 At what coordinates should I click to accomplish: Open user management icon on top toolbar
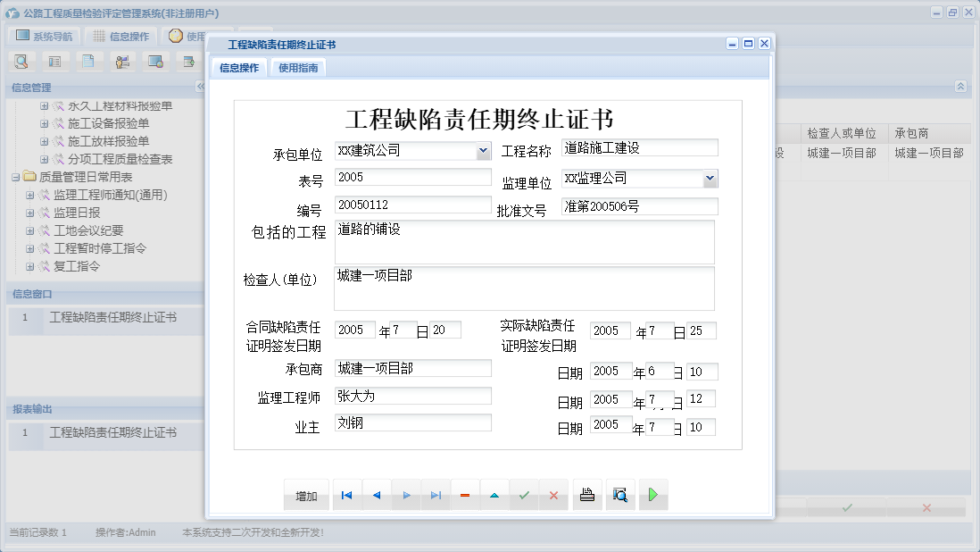122,61
